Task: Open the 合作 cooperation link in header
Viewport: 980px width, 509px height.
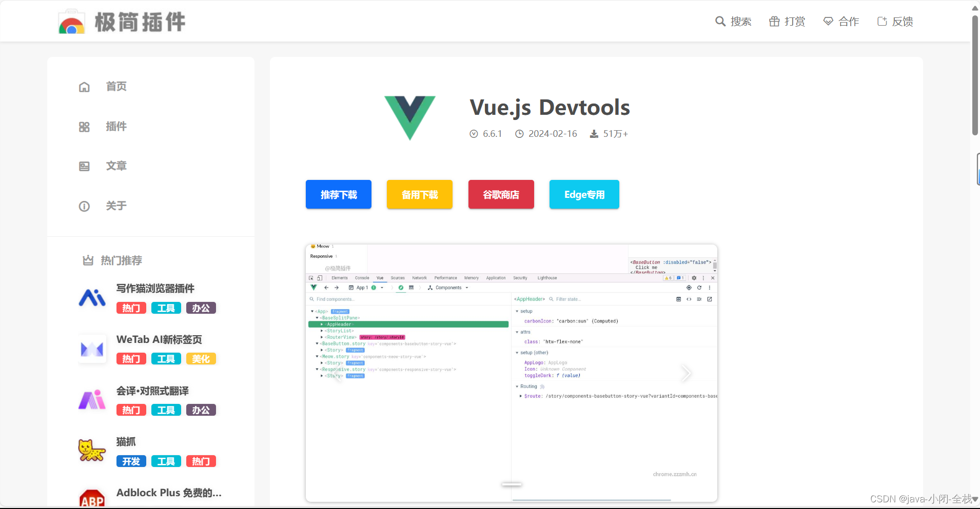Action: coord(841,22)
